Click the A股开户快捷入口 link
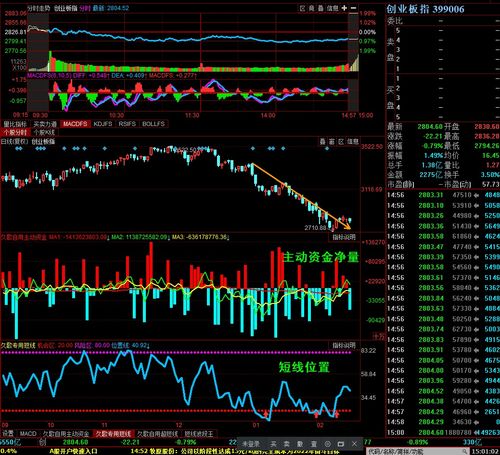500x455 pixels. click(x=74, y=451)
